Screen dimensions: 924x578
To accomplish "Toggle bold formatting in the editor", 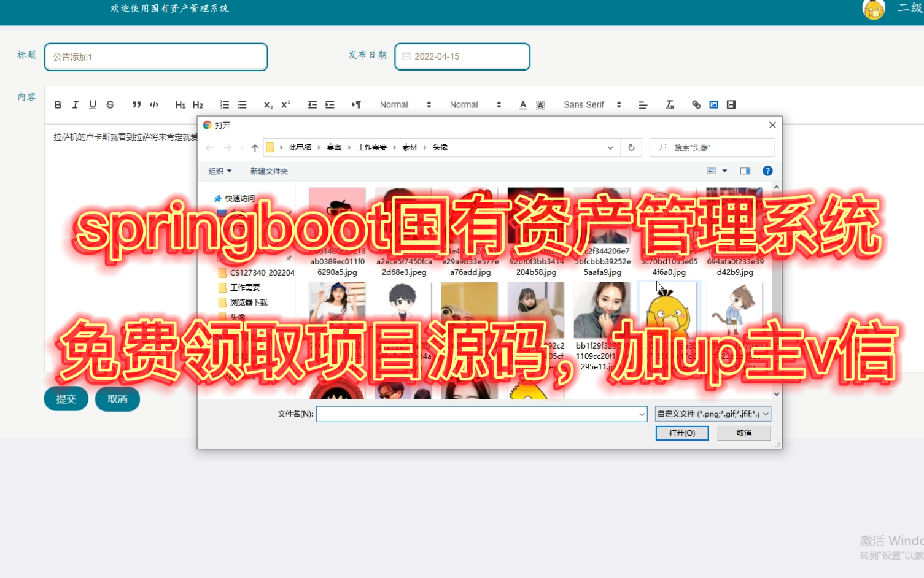I will pos(58,104).
